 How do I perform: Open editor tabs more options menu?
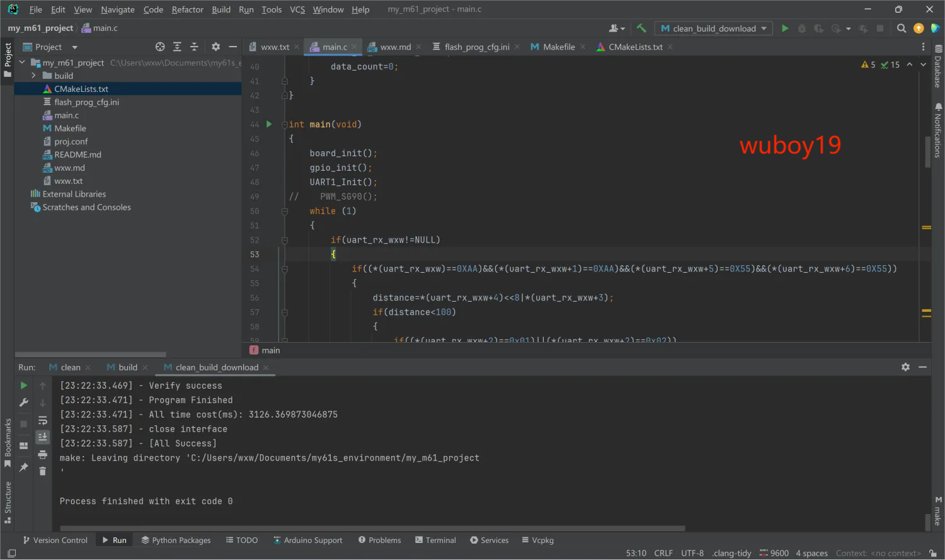click(x=923, y=47)
